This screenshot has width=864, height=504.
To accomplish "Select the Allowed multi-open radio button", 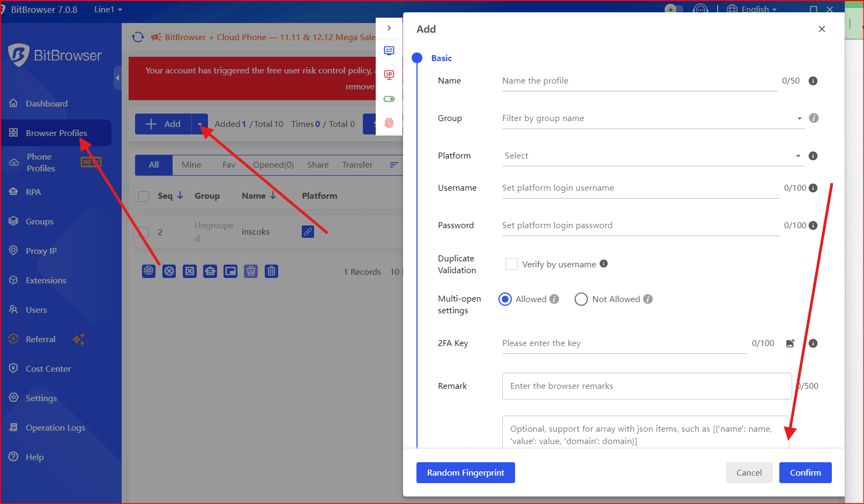I will pos(505,299).
